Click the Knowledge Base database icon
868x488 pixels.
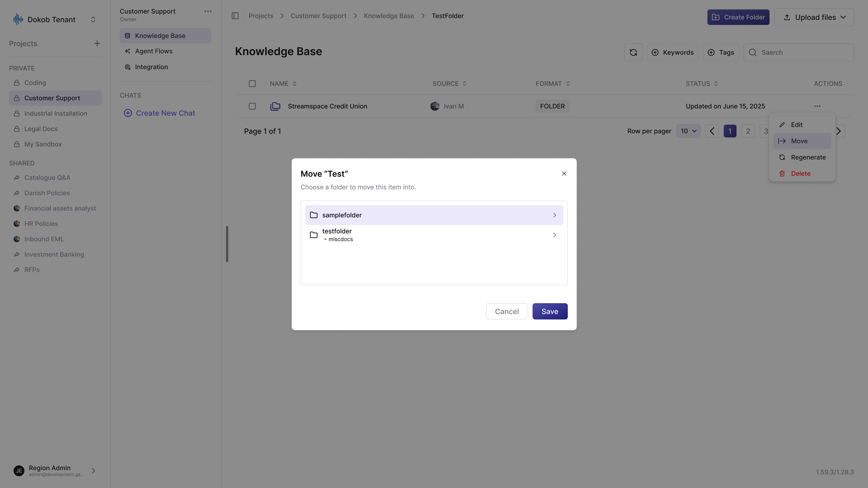[x=127, y=36]
